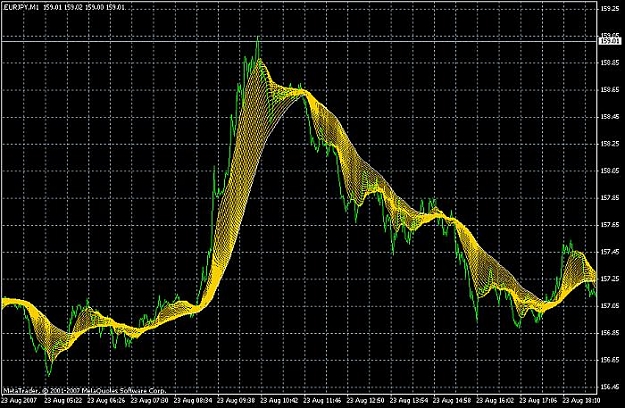Click the 156.85 price axis label
625x408 pixels.
pyautogui.click(x=610, y=333)
